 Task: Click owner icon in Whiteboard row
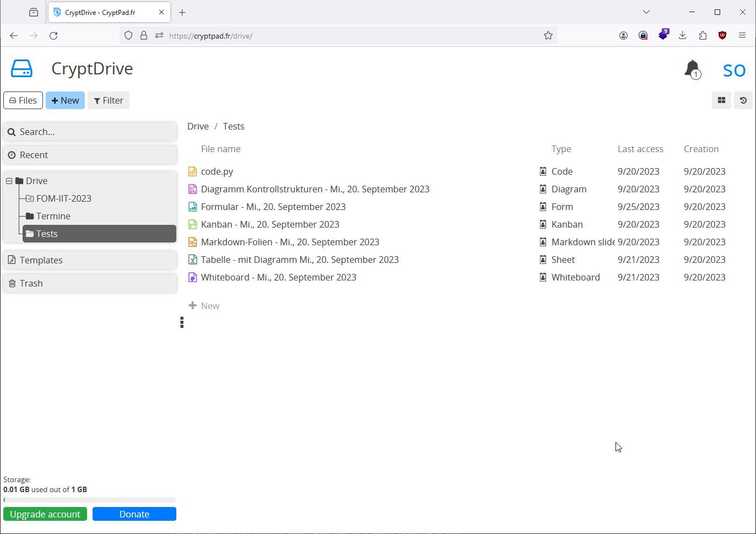coord(543,277)
